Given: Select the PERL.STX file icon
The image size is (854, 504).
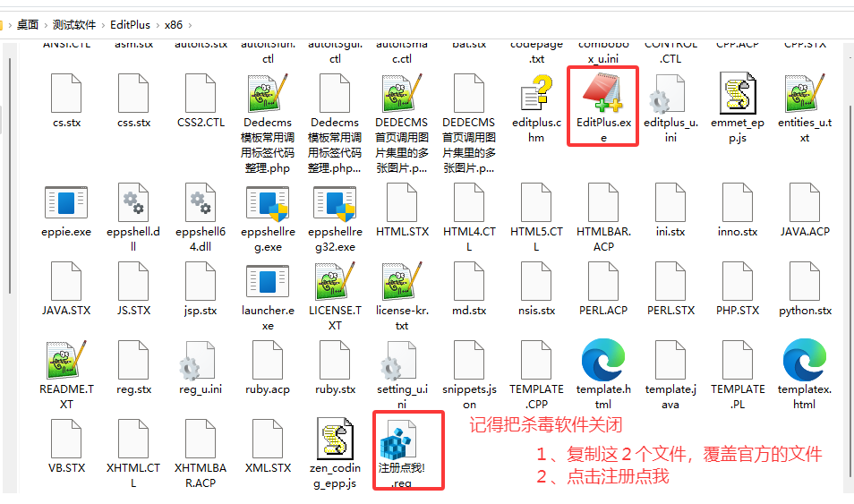Looking at the screenshot, I should [670, 282].
